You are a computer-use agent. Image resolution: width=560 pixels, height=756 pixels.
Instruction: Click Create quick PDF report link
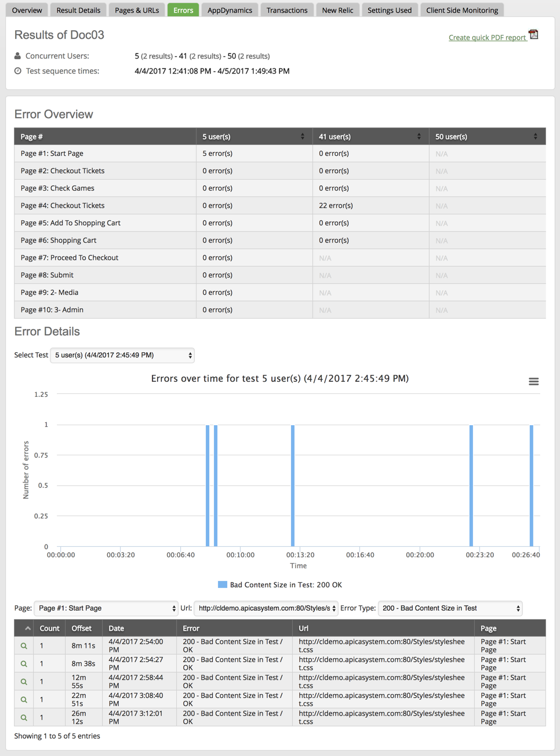487,38
